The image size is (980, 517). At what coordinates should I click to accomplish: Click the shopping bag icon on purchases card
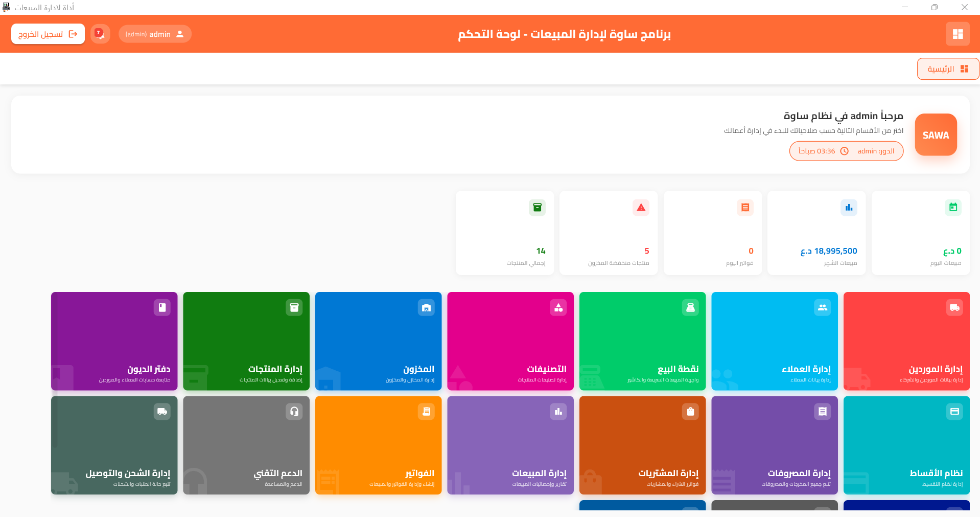pyautogui.click(x=690, y=412)
